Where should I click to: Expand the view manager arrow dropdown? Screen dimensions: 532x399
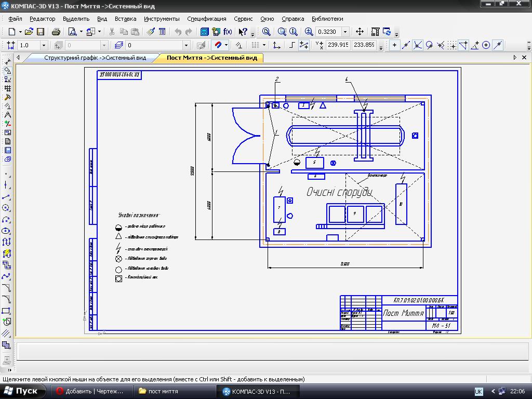click(x=99, y=32)
